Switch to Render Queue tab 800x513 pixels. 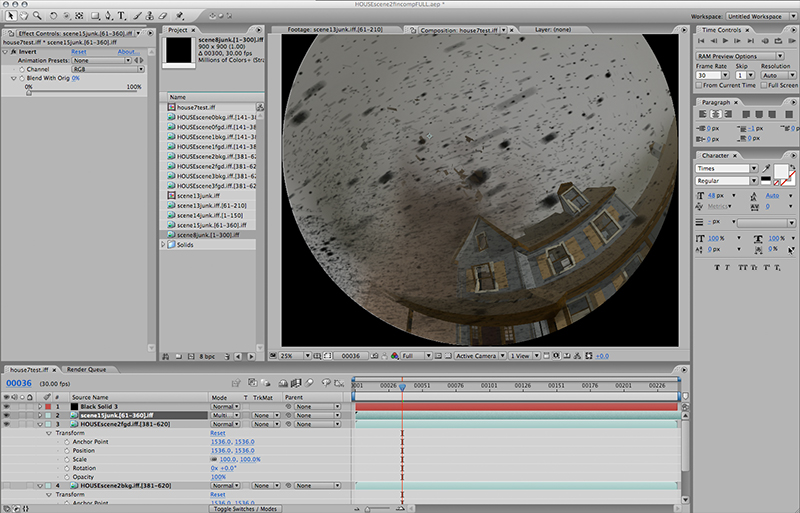[87, 370]
